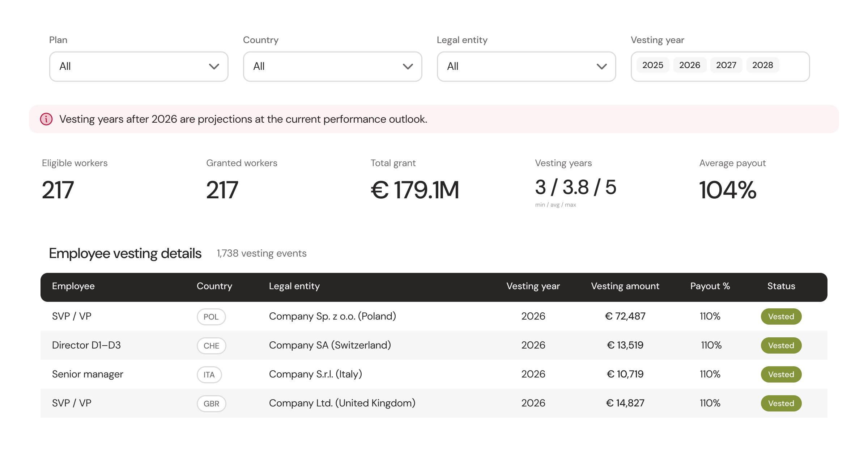Click Company Ltd. (United Kingdom) entity
The width and height of the screenshot is (868, 456).
click(x=342, y=403)
